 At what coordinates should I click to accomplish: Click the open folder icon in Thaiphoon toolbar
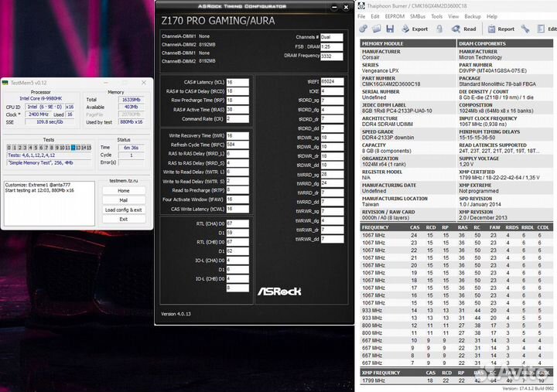377,29
